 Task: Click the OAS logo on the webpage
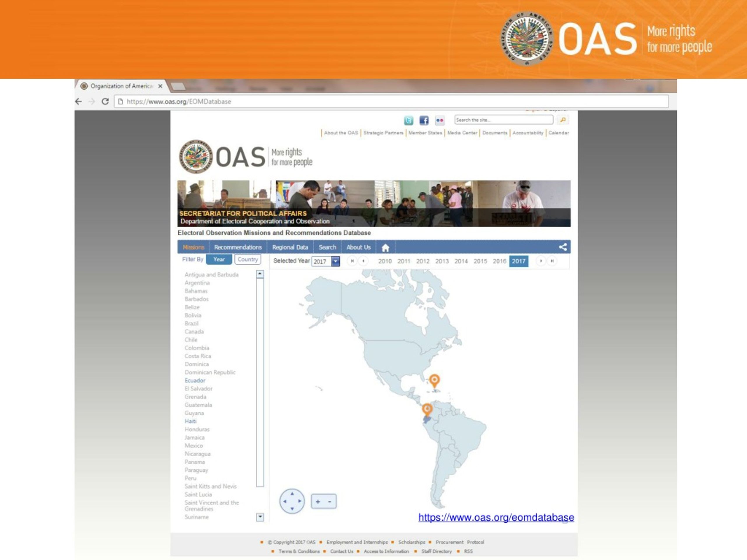tap(245, 157)
